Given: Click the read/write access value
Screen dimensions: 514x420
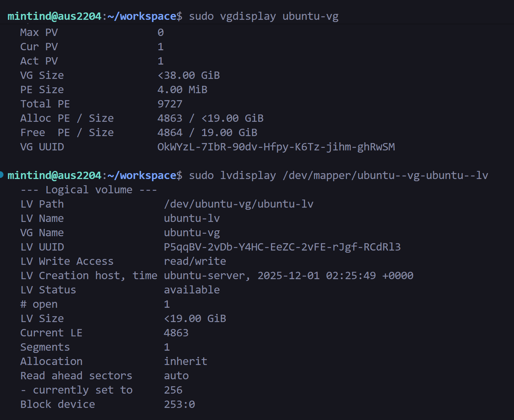Looking at the screenshot, I should (195, 261).
